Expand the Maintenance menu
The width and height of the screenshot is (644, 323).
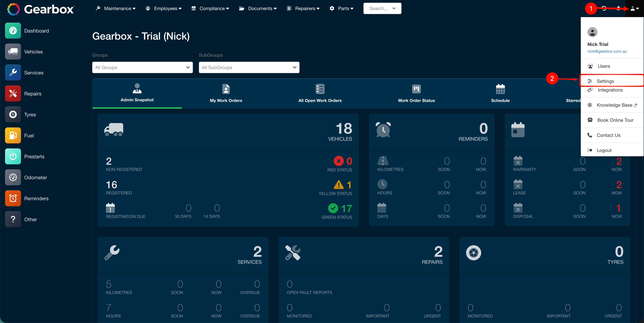[x=116, y=9]
